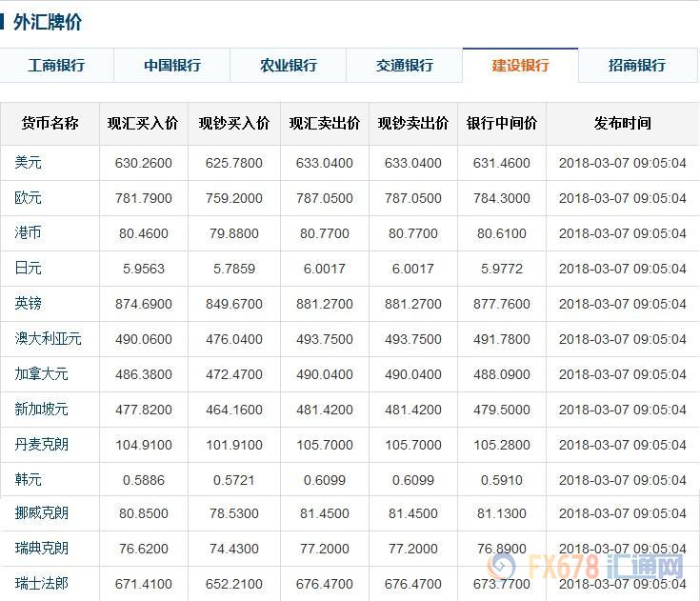Click 瑞典克朗 cash buy value 74.4300
Viewport: 700px width, 601px height.
[234, 549]
